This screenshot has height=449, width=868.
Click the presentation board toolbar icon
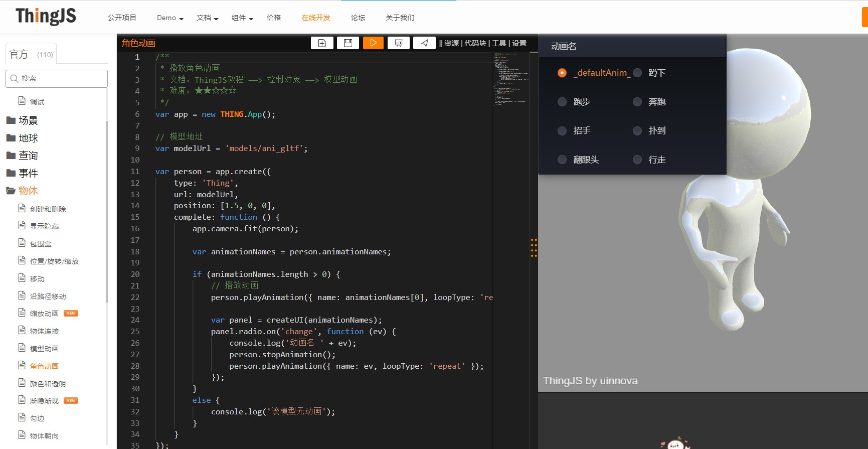point(399,43)
